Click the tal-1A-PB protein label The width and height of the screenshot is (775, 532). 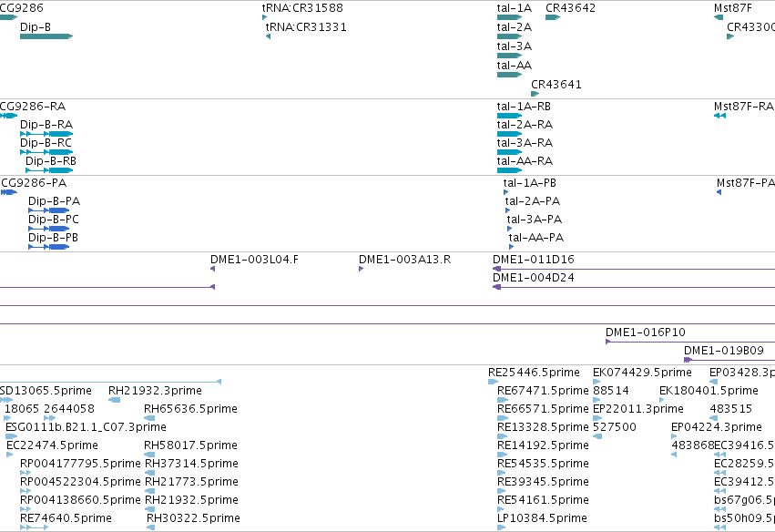pyautogui.click(x=530, y=183)
